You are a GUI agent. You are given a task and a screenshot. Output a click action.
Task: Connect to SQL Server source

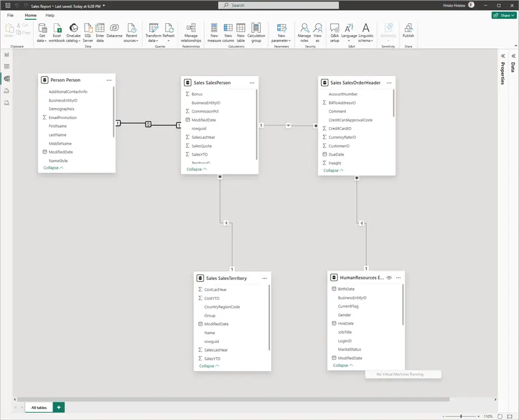(x=87, y=33)
